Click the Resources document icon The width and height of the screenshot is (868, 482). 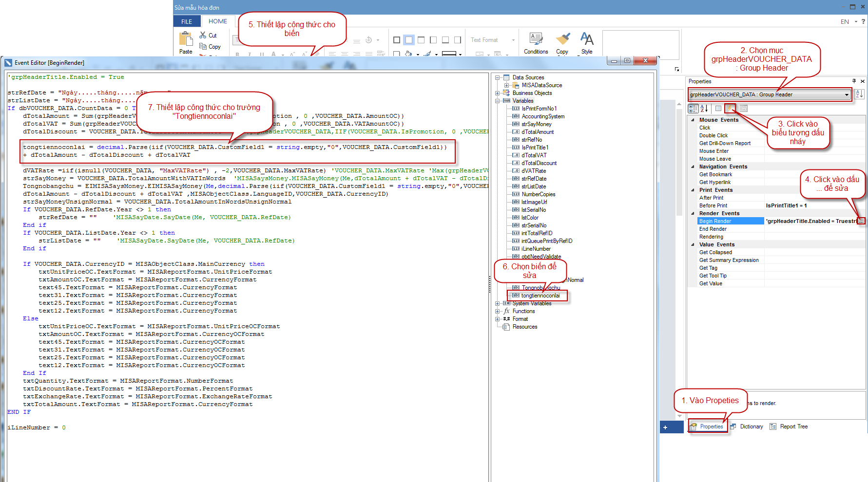[506, 327]
